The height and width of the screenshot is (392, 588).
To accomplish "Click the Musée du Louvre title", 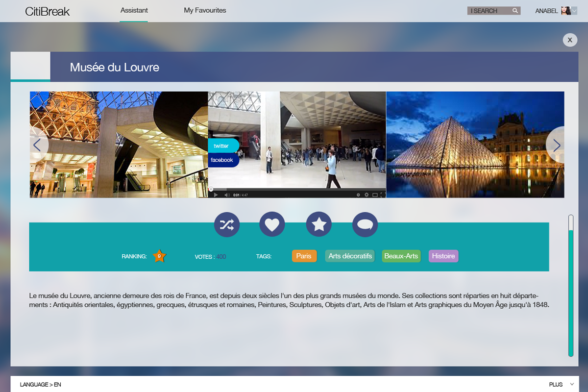I will (x=115, y=67).
